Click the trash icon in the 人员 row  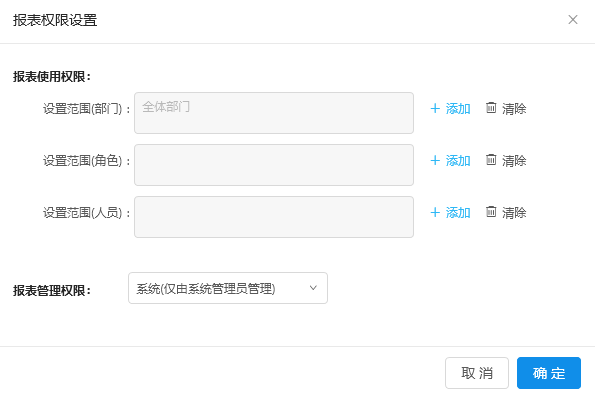(491, 212)
